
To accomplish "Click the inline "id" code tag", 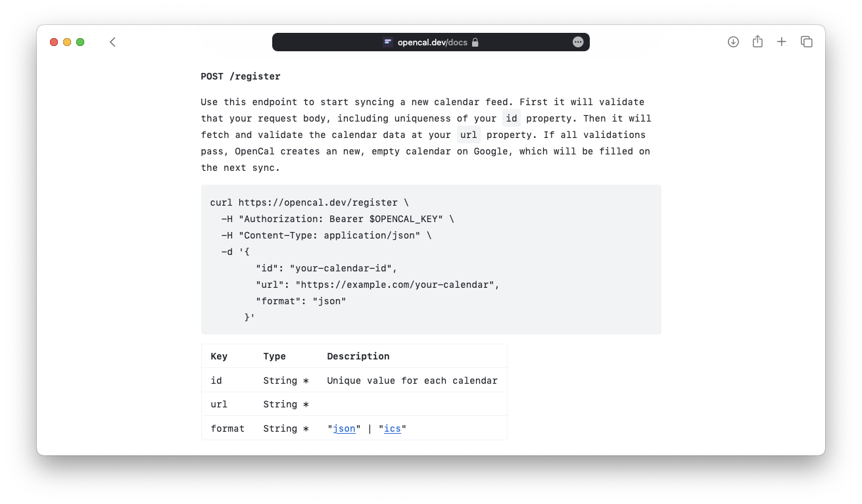I will [x=512, y=118].
